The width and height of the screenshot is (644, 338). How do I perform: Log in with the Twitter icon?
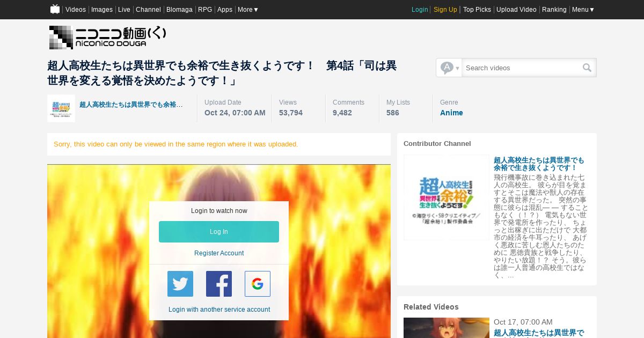pos(180,284)
